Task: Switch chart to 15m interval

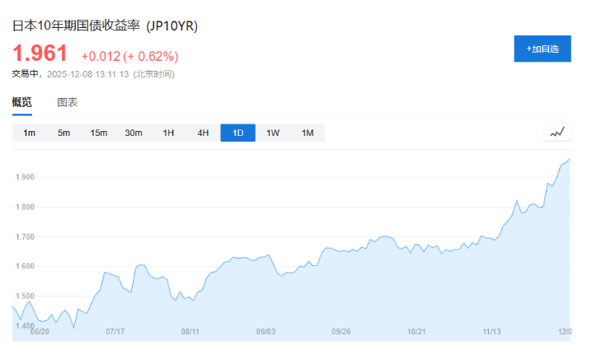Action: 99,133
